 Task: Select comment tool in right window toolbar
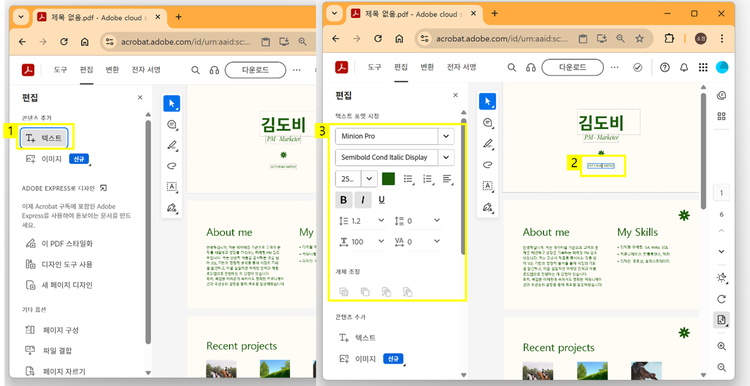point(487,122)
